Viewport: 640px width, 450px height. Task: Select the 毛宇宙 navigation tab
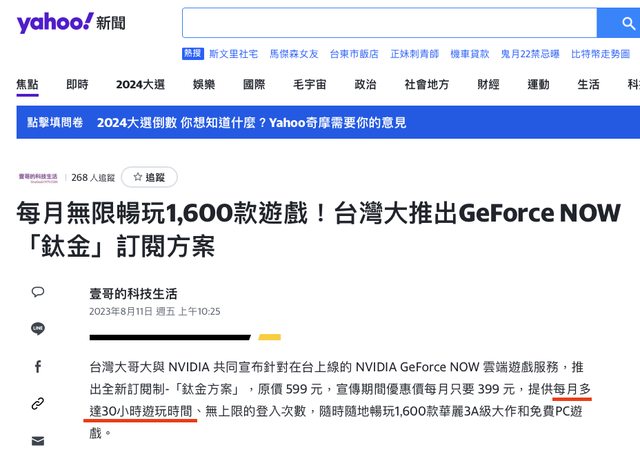coord(309,85)
